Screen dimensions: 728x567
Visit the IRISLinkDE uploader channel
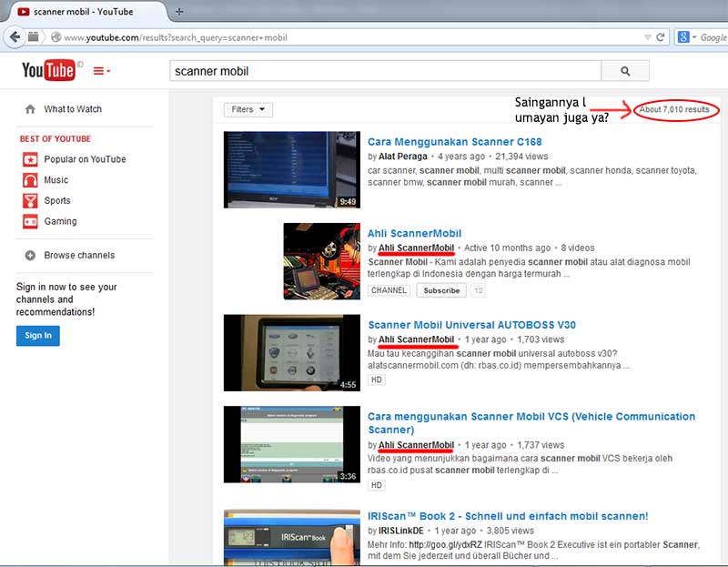click(x=401, y=531)
